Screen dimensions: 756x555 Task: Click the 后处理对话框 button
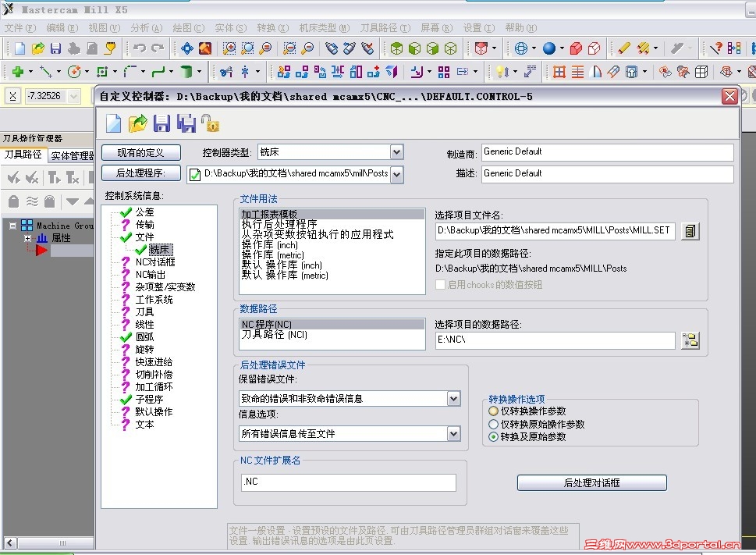(x=591, y=482)
